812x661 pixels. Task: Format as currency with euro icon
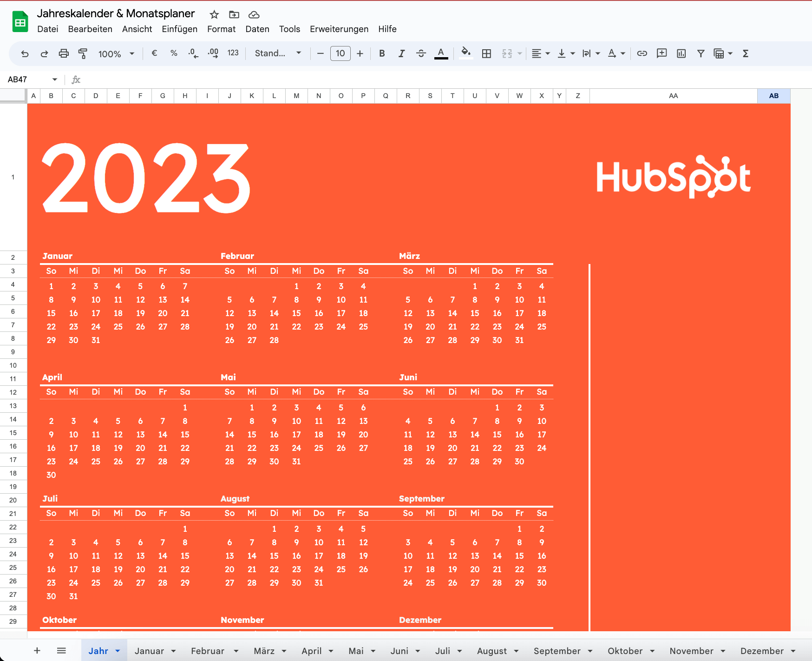[154, 53]
